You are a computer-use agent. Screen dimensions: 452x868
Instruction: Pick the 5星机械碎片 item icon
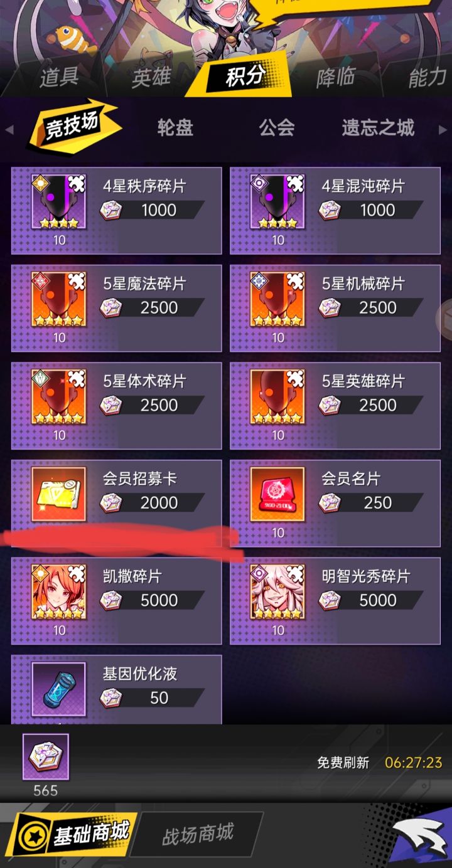pyautogui.click(x=278, y=300)
